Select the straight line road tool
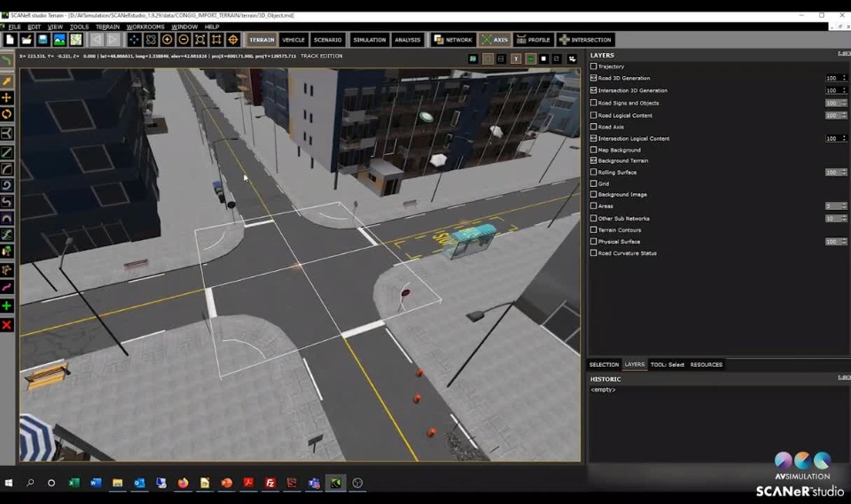 tap(7, 153)
